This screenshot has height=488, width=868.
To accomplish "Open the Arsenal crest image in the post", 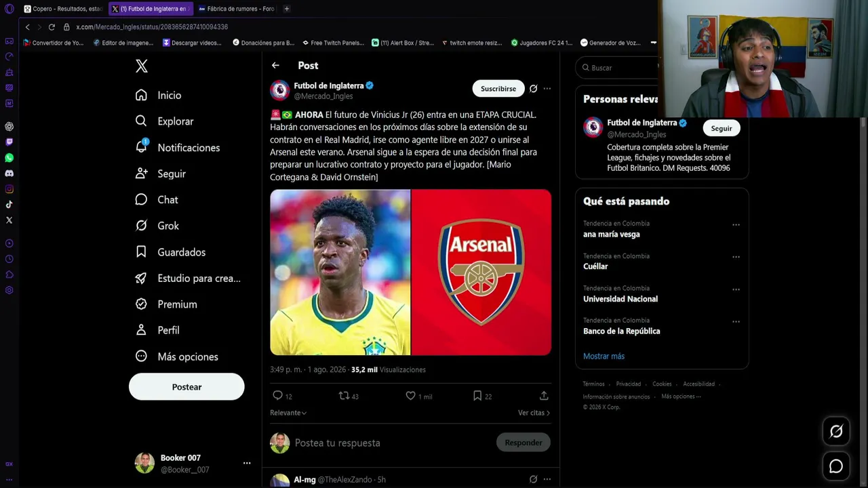I will (x=481, y=272).
